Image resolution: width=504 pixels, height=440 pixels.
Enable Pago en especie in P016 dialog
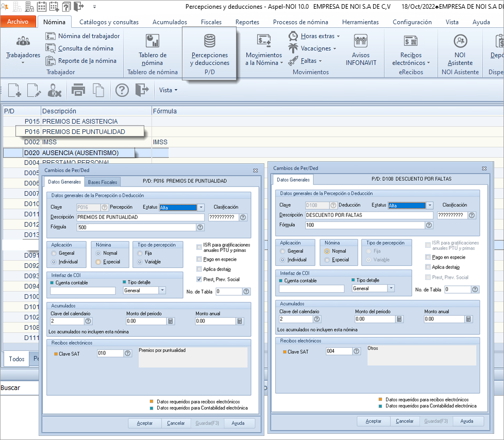coord(199,259)
